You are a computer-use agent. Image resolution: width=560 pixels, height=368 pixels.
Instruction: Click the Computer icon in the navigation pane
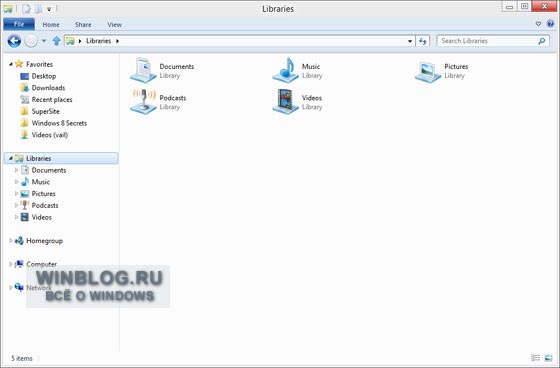(x=19, y=264)
